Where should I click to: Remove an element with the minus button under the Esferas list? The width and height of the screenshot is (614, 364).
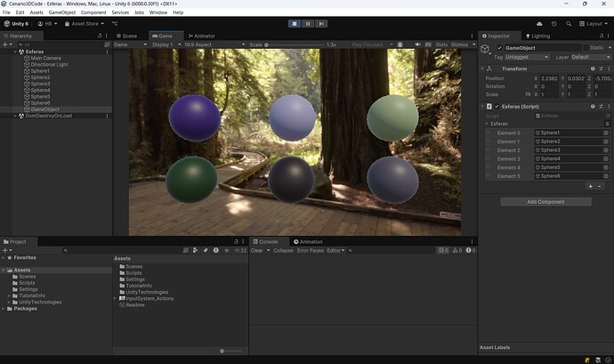600,187
